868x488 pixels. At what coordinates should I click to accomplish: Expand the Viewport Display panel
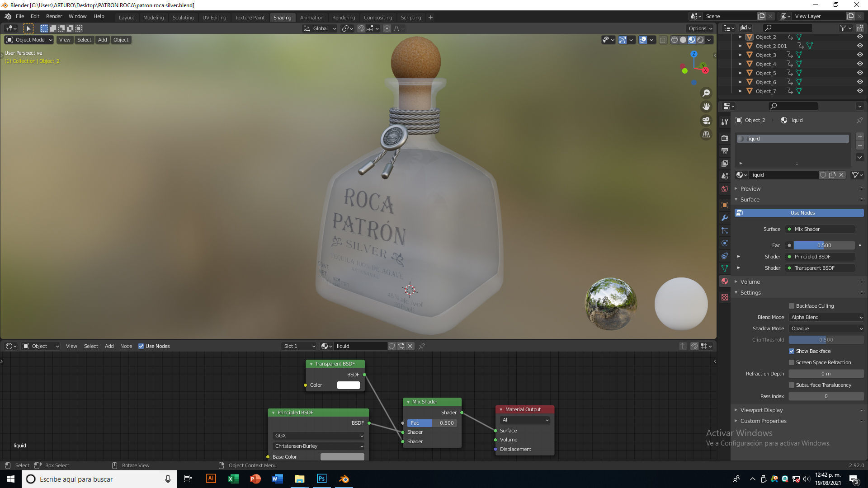(761, 410)
